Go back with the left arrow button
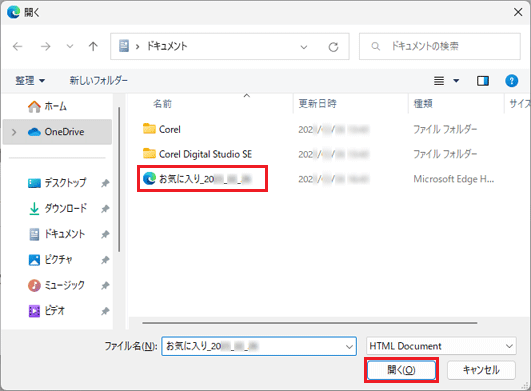 17,46
